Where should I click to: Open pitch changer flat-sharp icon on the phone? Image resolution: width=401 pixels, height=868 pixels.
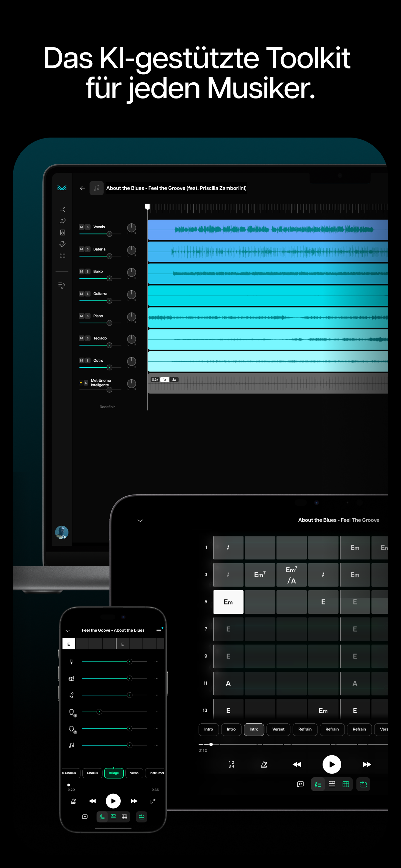click(x=153, y=801)
